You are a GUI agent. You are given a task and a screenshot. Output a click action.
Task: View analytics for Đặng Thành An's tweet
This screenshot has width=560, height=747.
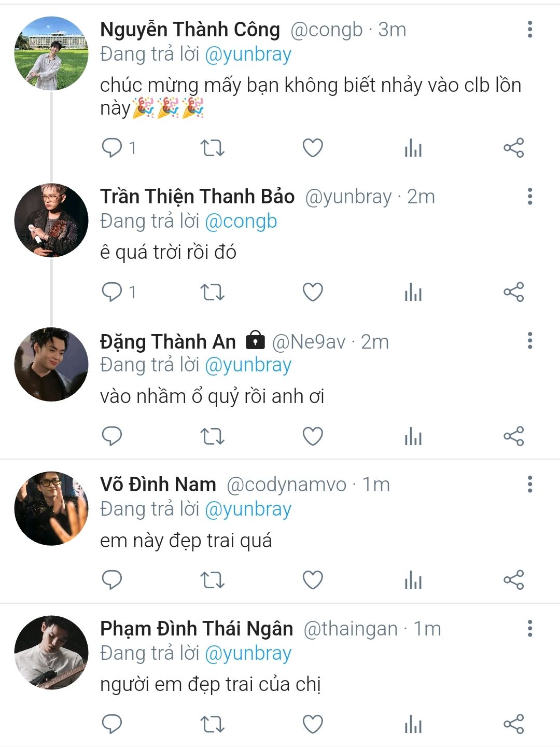(413, 437)
